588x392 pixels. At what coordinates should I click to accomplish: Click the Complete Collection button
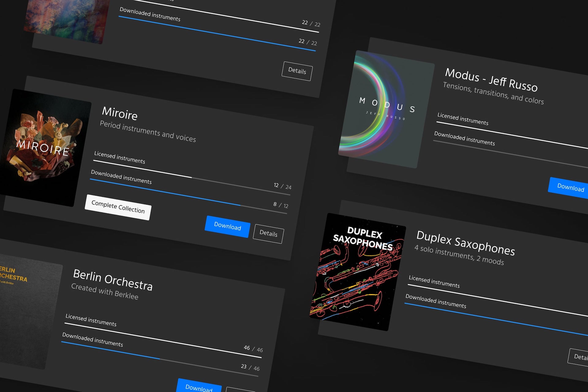pos(118,207)
